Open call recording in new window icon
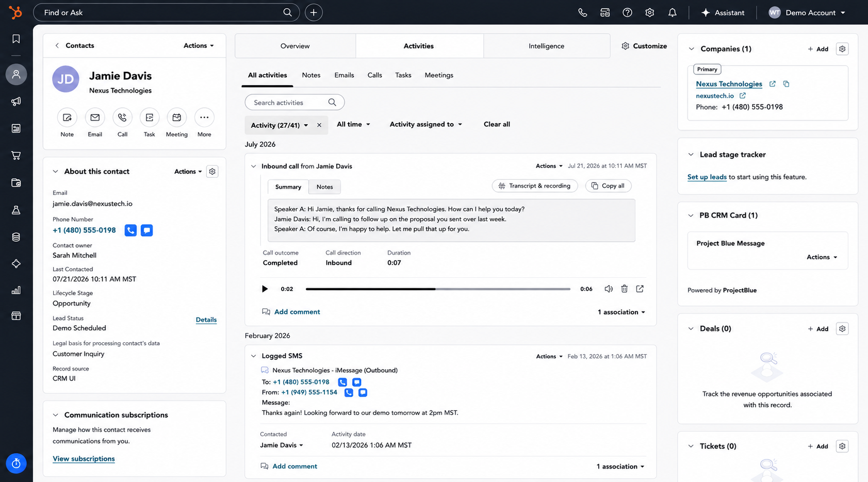 640,289
